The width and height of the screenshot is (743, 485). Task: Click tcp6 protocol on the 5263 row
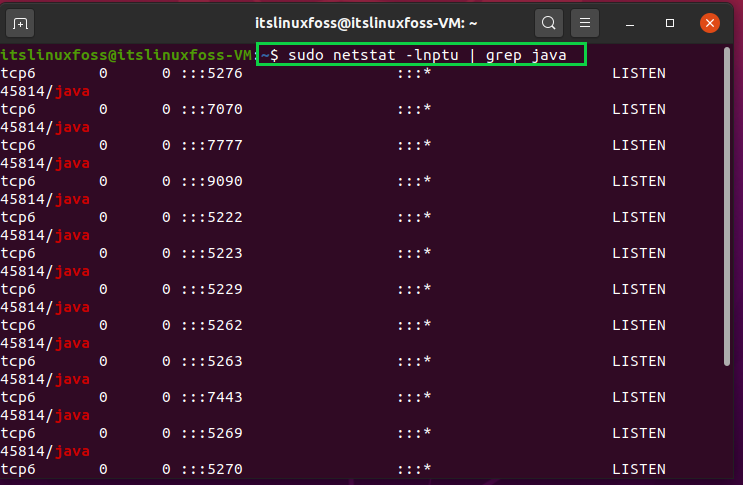click(18, 361)
